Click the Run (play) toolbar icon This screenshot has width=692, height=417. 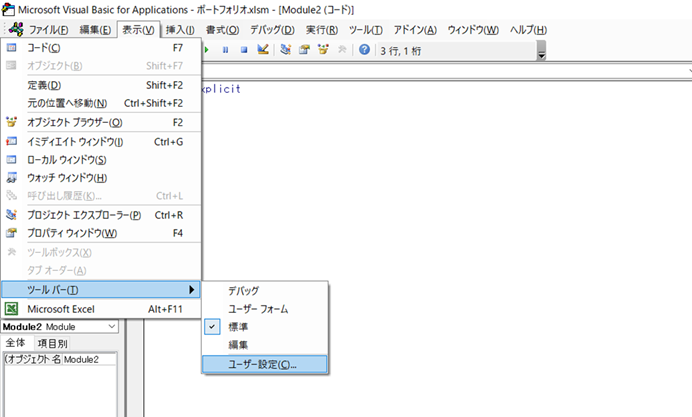pyautogui.click(x=206, y=50)
